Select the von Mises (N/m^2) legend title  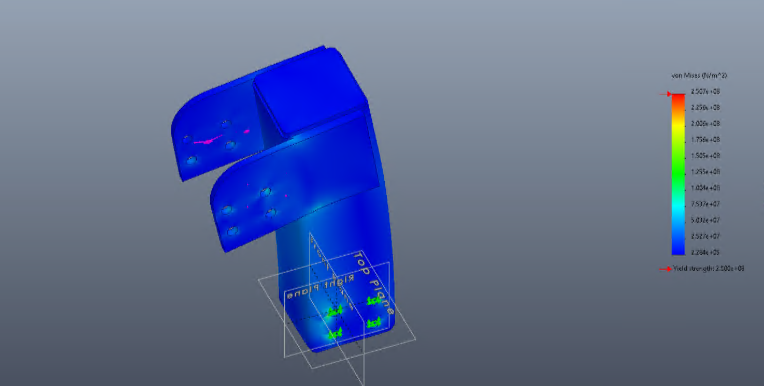coord(699,76)
